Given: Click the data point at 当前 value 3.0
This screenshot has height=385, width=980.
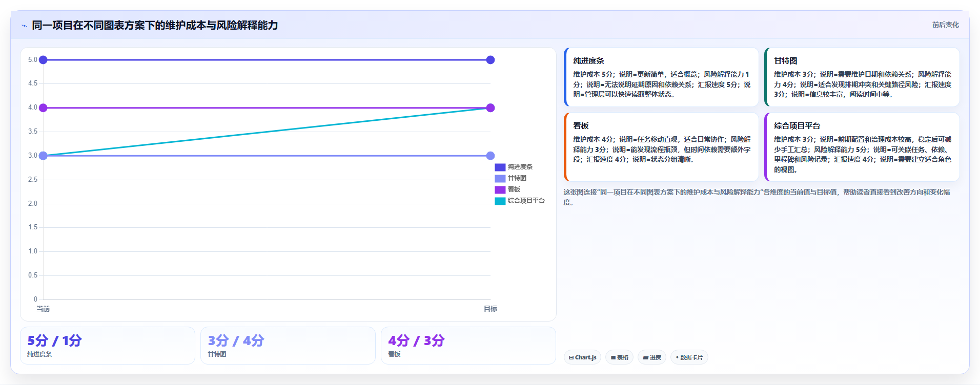Looking at the screenshot, I should point(43,156).
